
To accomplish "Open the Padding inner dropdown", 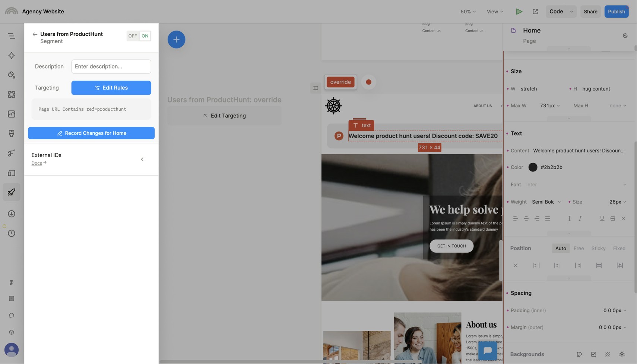I will 614,311.
